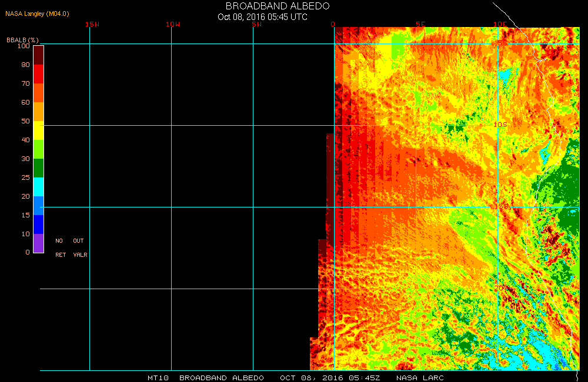The height and width of the screenshot is (382, 588).
Task: Select the 10S latitude label on map
Action: 499,125
